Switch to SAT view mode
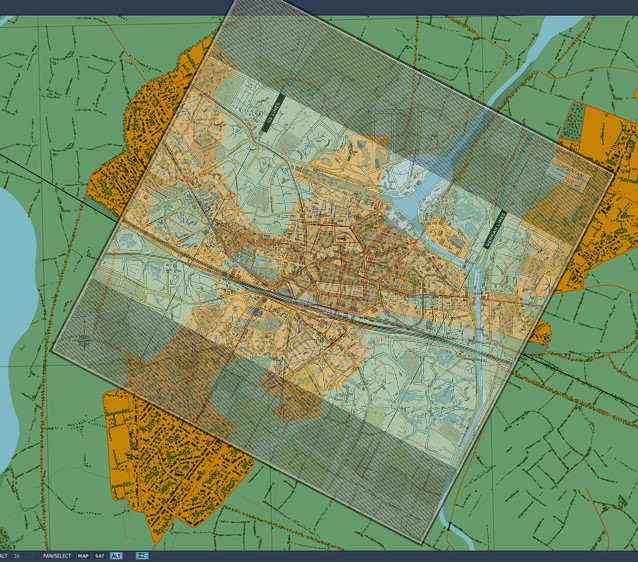This screenshot has width=638, height=562. click(100, 556)
